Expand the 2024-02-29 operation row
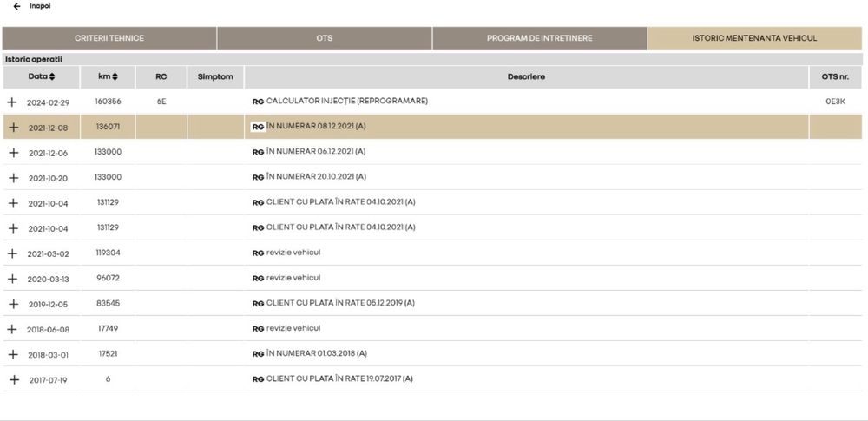This screenshot has height=421, width=868. pyautogui.click(x=12, y=102)
